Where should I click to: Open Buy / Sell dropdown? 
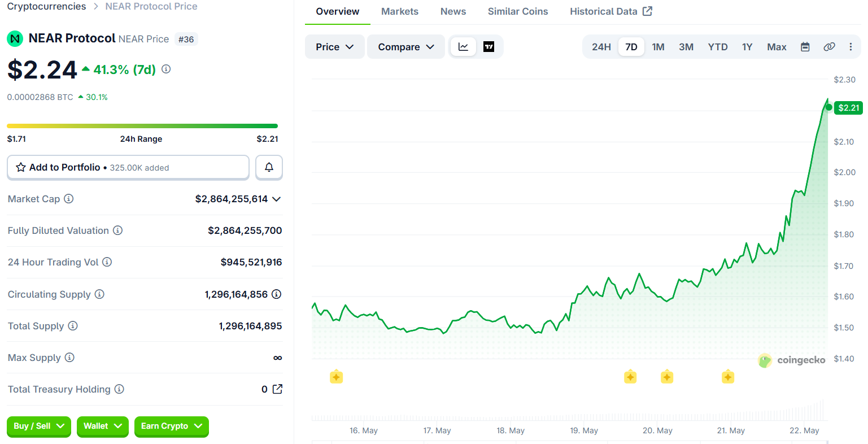[x=39, y=426]
